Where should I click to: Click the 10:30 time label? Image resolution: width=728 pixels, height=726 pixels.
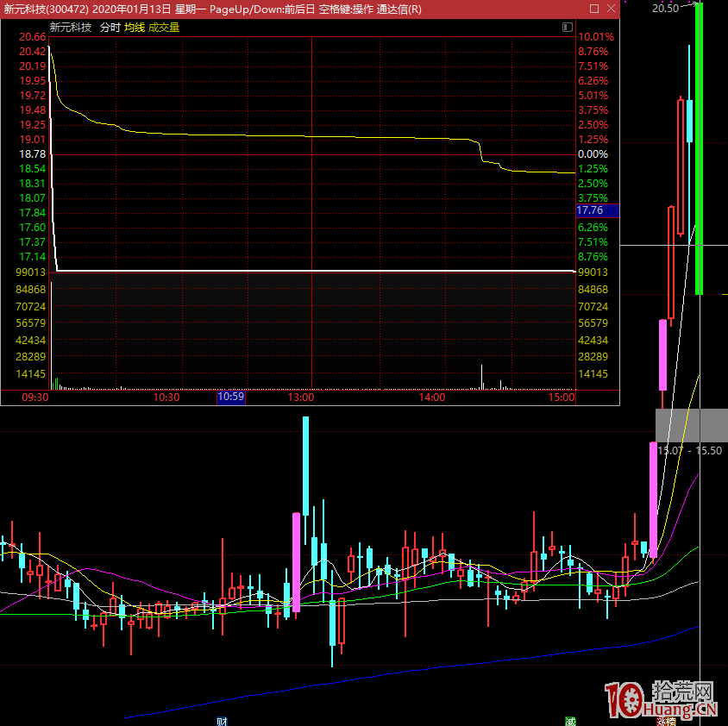(166, 397)
